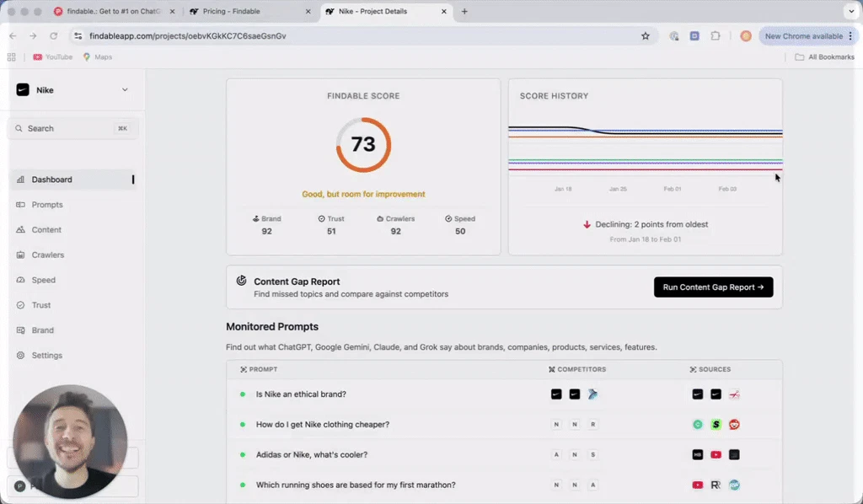Click third competitor icon in ethical brand row
Viewport: 863px width, 504px height.
[x=592, y=394]
